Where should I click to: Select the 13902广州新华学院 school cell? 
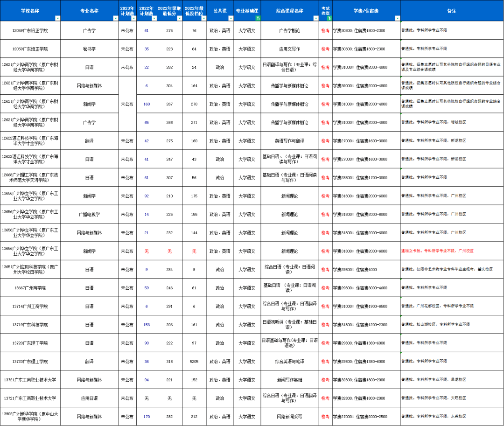tap(30, 416)
